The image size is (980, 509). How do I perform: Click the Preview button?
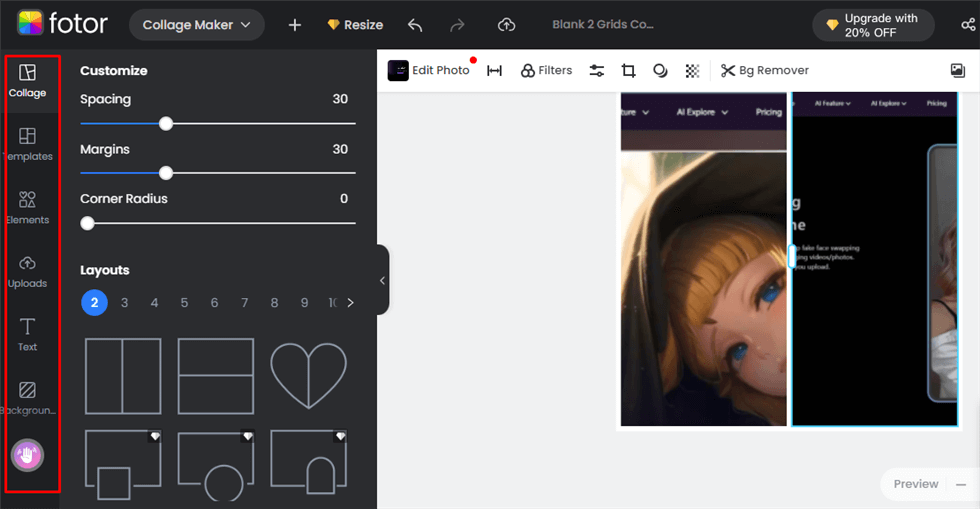click(x=916, y=484)
